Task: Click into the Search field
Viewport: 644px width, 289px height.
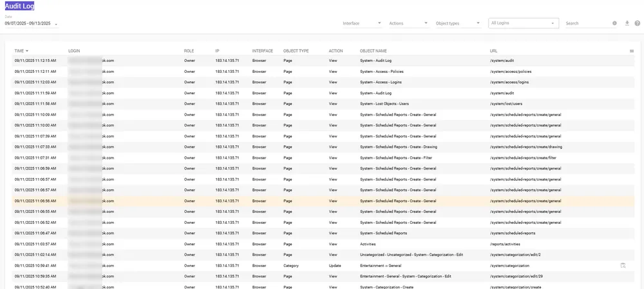Action: [x=587, y=23]
